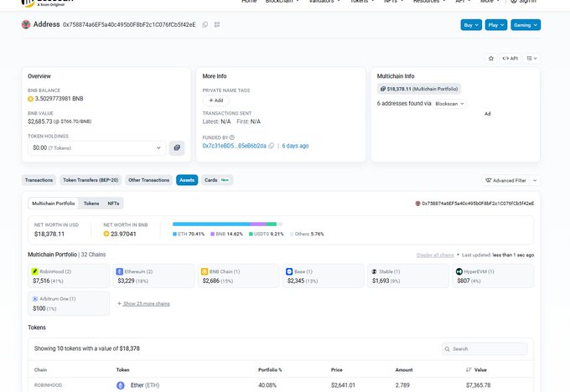
Task: Click the 2.789 amount cell
Action: pos(402,385)
